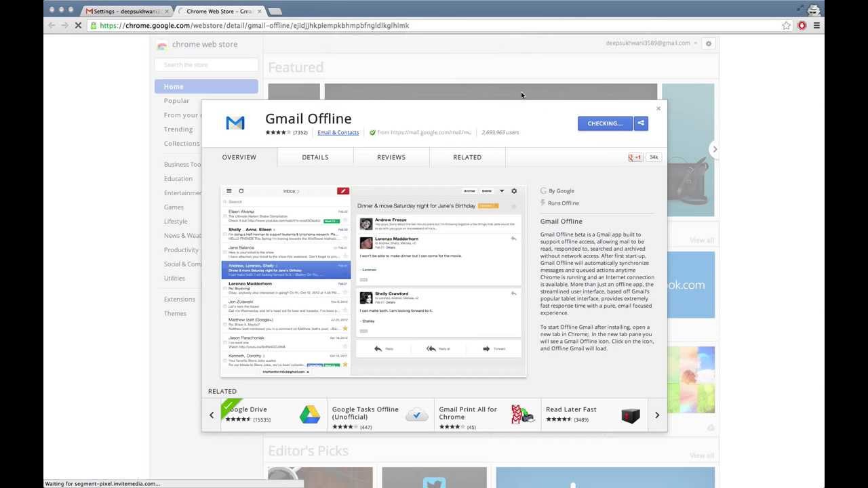Click the red Opera-style extension icon

pyautogui.click(x=802, y=26)
